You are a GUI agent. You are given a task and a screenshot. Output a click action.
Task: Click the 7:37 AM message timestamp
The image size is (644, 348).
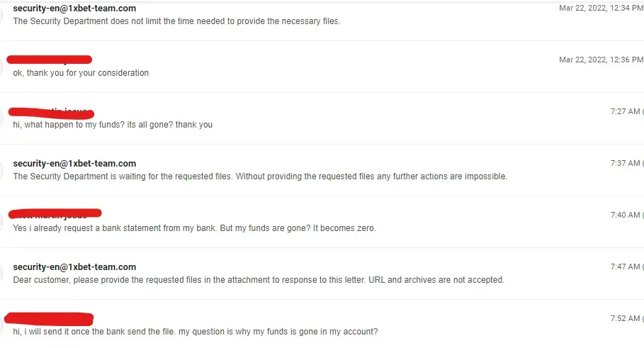(x=626, y=164)
